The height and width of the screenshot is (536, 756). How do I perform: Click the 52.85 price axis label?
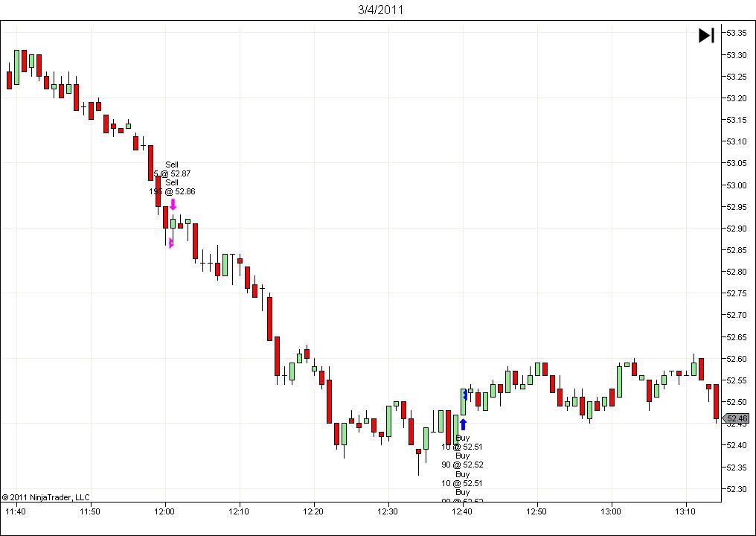[x=736, y=250]
